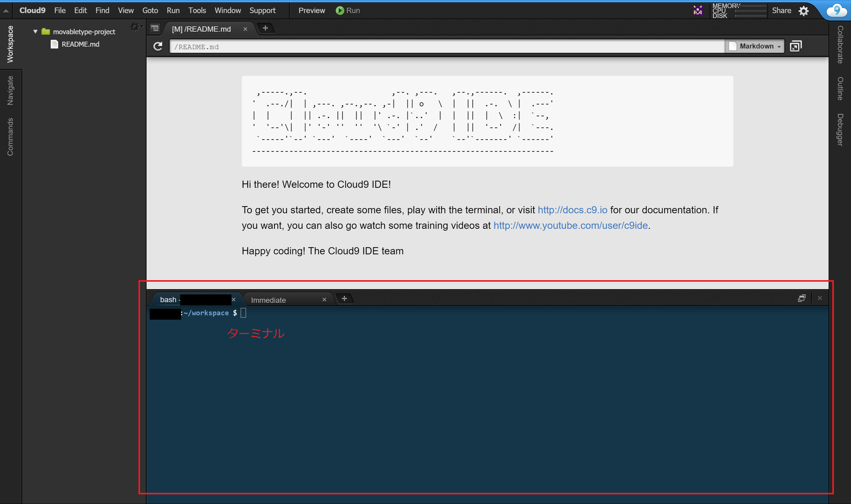
Task: Select movabletype-project folder
Action: click(84, 32)
